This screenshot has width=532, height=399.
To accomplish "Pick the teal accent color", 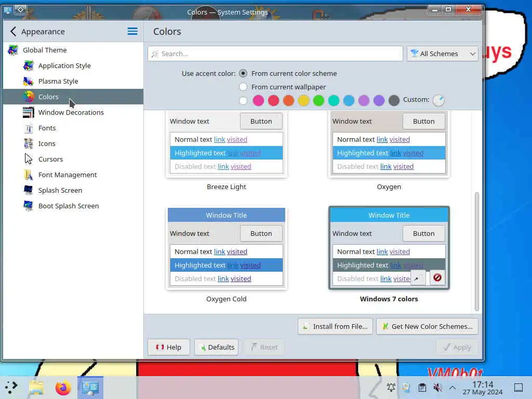I will pos(334,100).
